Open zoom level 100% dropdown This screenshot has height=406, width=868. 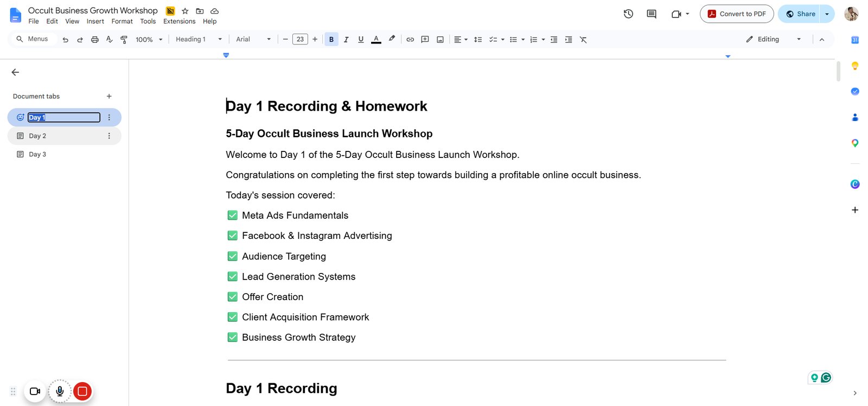[149, 40]
